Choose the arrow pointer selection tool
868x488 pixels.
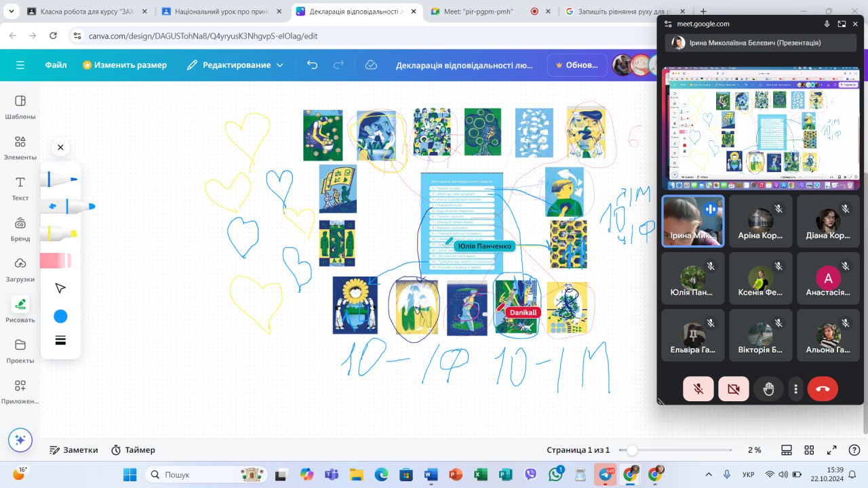tap(60, 289)
